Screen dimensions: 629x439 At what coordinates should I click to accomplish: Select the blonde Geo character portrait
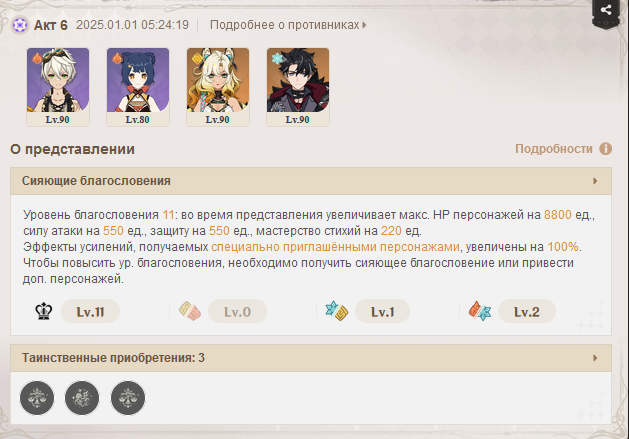pos(218,87)
